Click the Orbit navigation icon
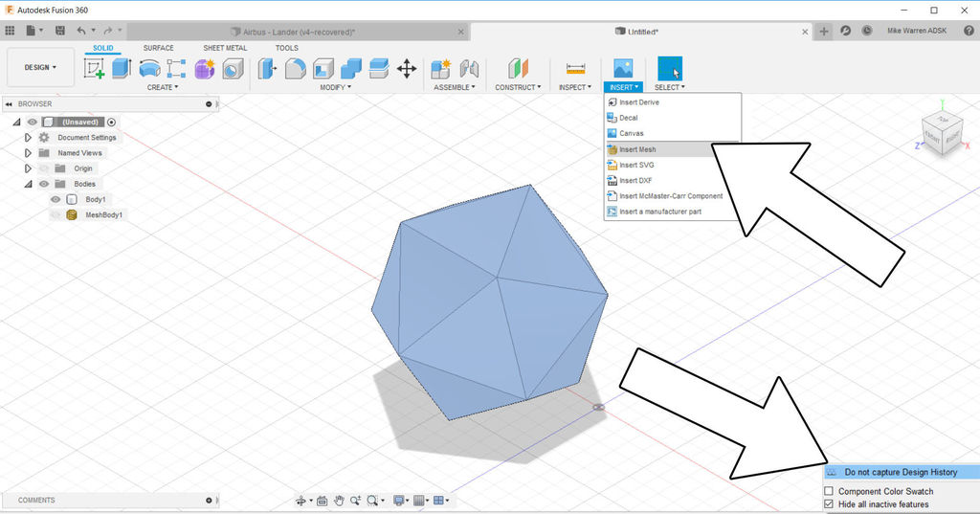This screenshot has width=980, height=514. tap(301, 501)
